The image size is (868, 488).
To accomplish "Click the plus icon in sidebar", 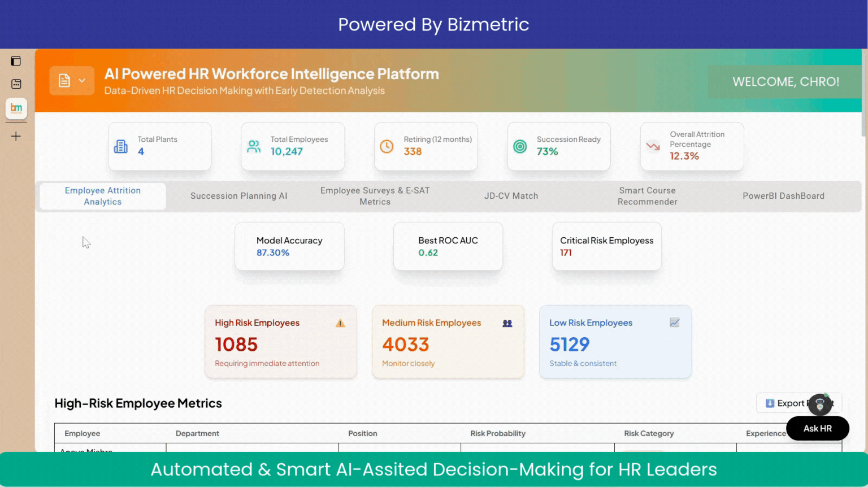I will [16, 136].
